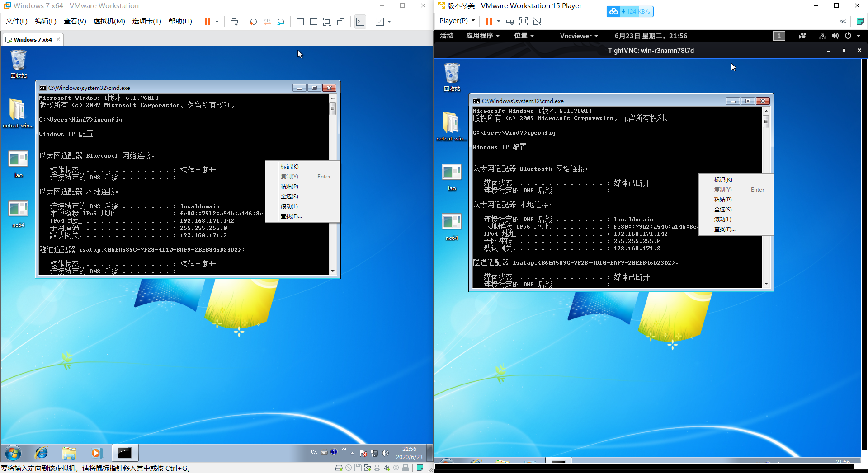Open the 位置 menu

click(x=524, y=36)
